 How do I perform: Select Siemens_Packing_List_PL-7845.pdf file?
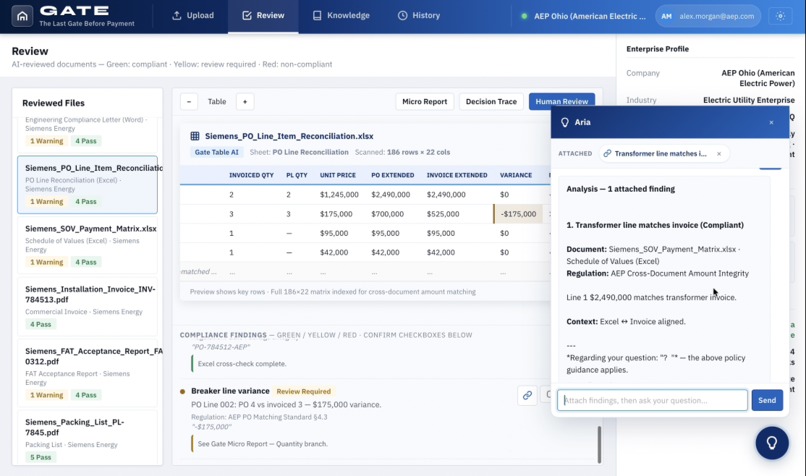click(87, 438)
